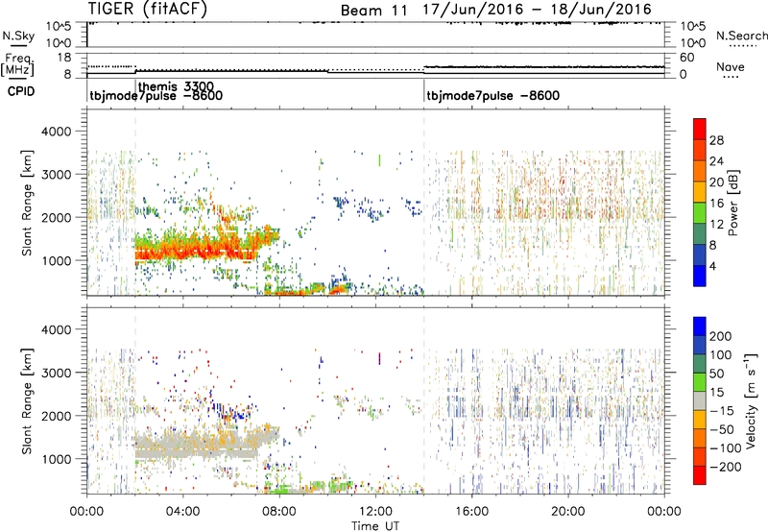The image size is (768, 532).
Task: Click the 04:00 time axis label
Action: (x=182, y=512)
